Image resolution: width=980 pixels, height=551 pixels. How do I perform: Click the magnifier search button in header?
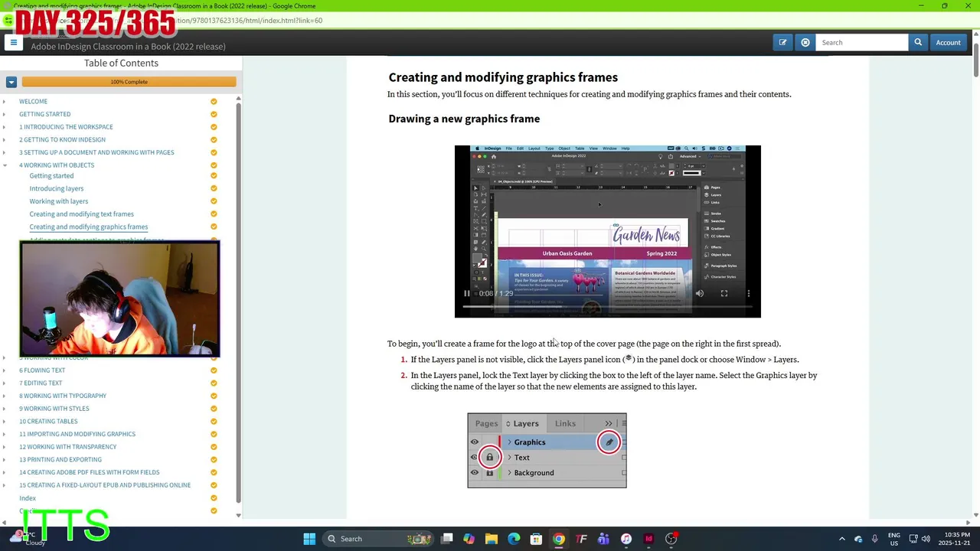tap(918, 43)
